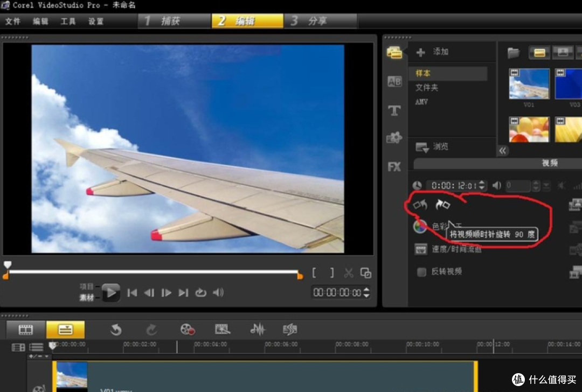Open 速度/时间流逝 speed settings
582x392 pixels.
pyautogui.click(x=448, y=250)
